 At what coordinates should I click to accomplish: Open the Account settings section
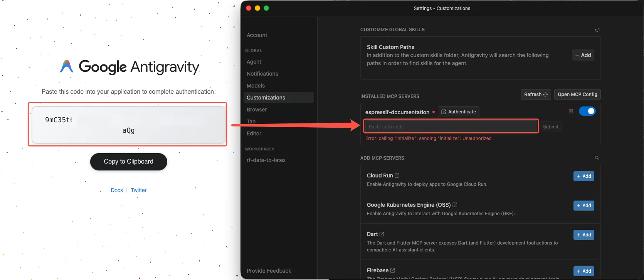pyautogui.click(x=257, y=35)
